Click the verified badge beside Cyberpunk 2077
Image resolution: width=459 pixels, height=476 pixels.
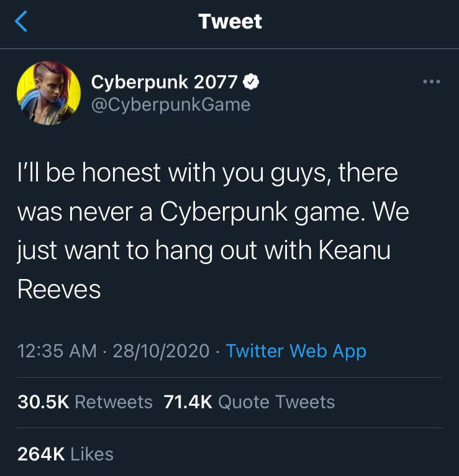coord(251,81)
